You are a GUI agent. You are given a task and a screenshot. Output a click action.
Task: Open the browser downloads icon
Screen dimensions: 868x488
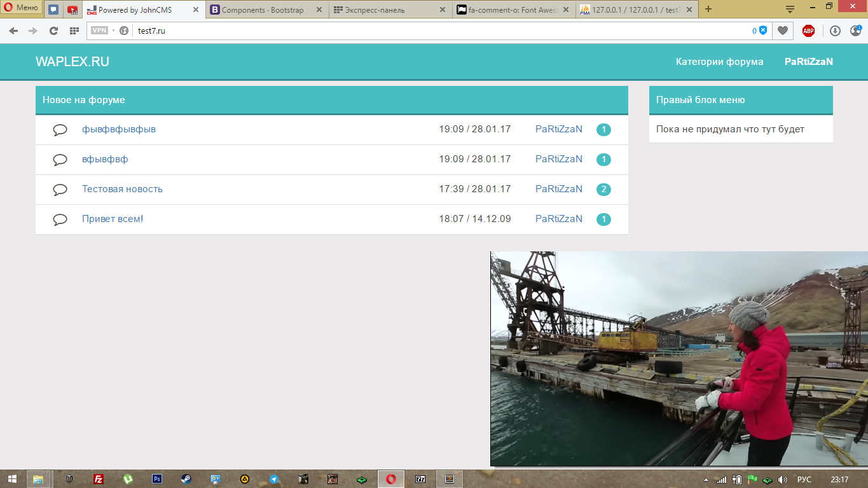(835, 31)
